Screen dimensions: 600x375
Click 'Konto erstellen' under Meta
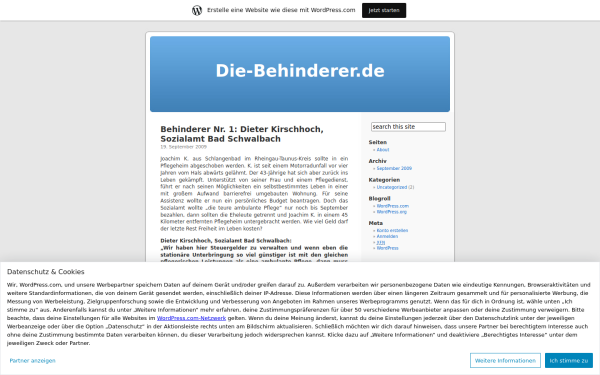point(392,230)
